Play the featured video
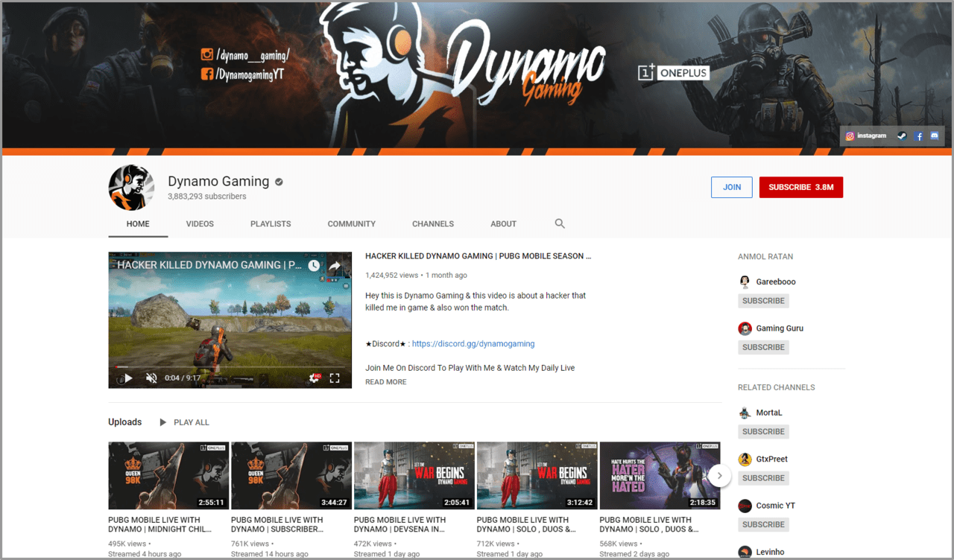Viewport: 954px width, 560px height. [128, 378]
